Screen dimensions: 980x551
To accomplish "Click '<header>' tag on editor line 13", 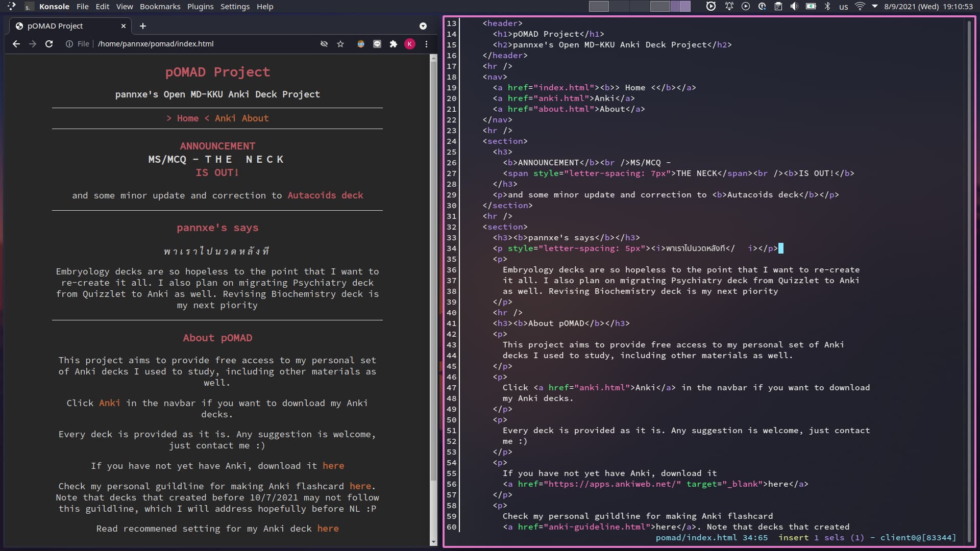I will tap(502, 23).
